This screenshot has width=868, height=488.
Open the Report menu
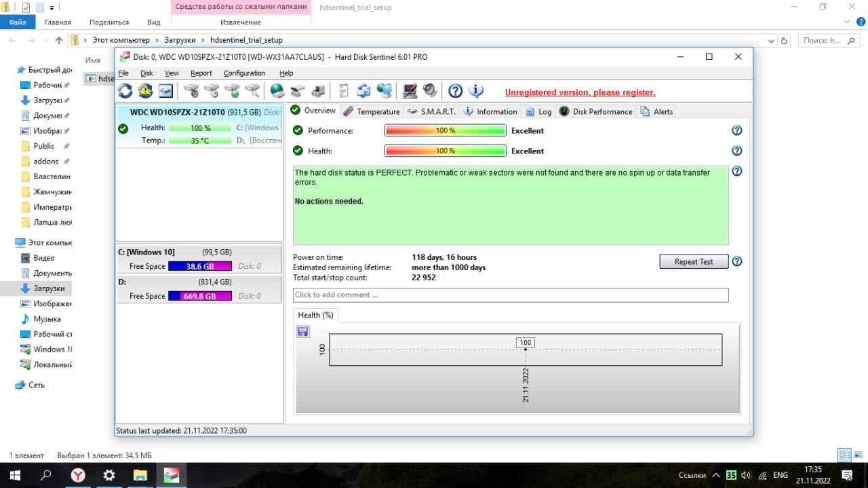point(201,73)
